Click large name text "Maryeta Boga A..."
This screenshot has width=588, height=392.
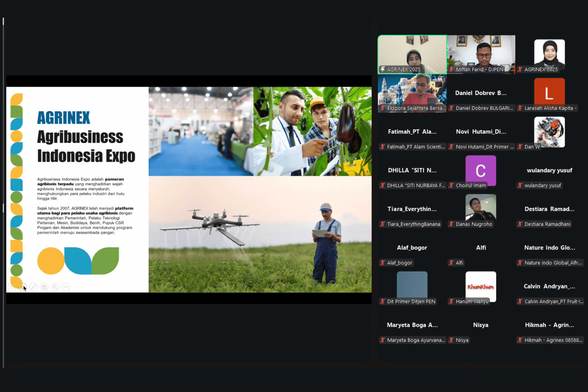pyautogui.click(x=412, y=325)
